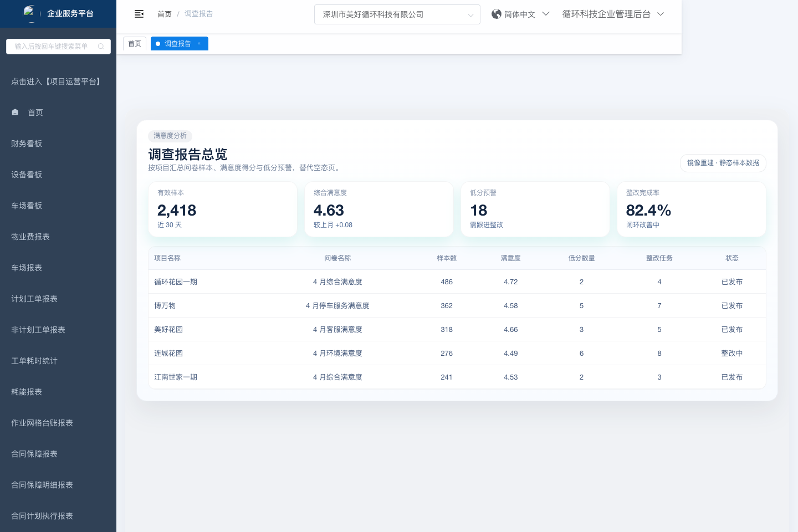Click the 整改中 status for 连城花园
Screen dimensions: 798x532
(731, 353)
